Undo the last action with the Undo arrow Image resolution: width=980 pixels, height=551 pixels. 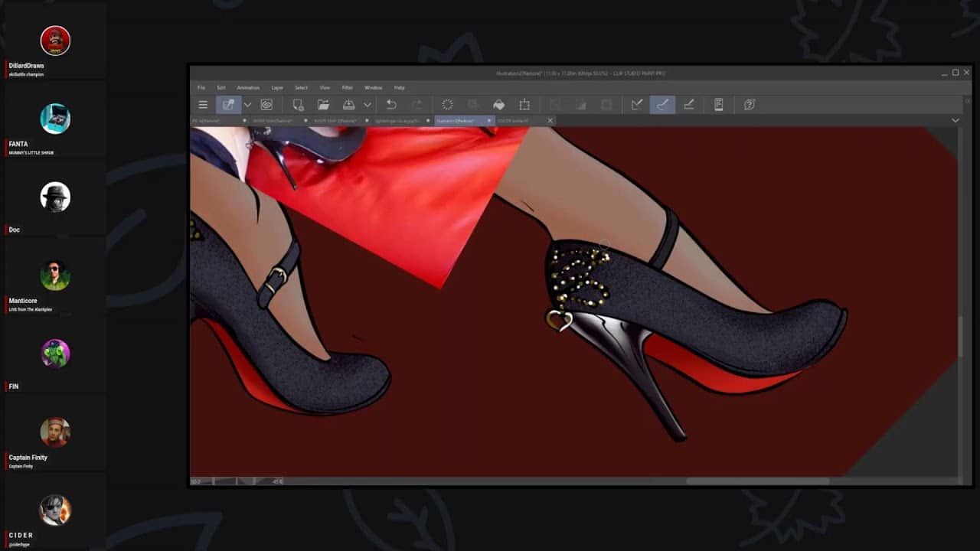[x=391, y=105]
